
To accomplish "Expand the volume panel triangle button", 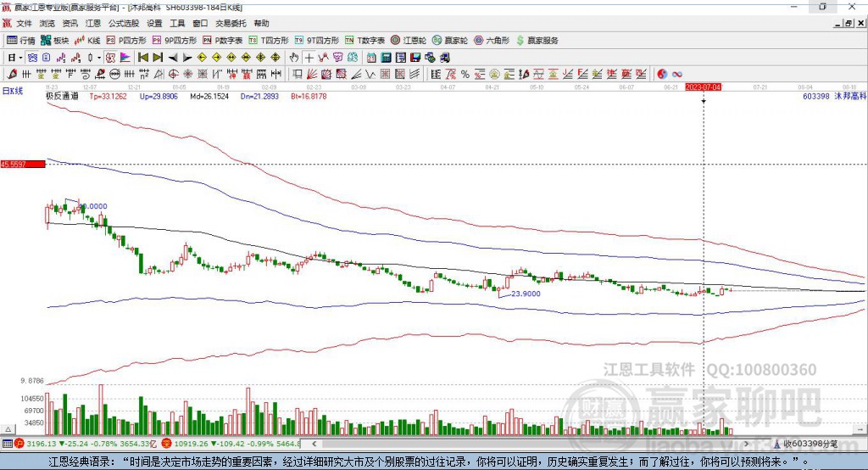I will click(8, 429).
